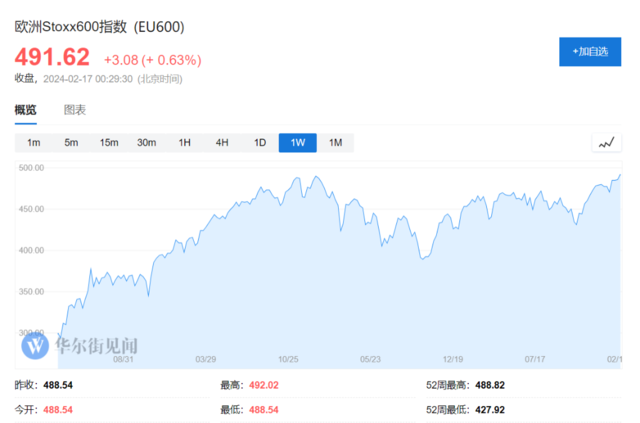Click the 10/25 date axis label

288,359
